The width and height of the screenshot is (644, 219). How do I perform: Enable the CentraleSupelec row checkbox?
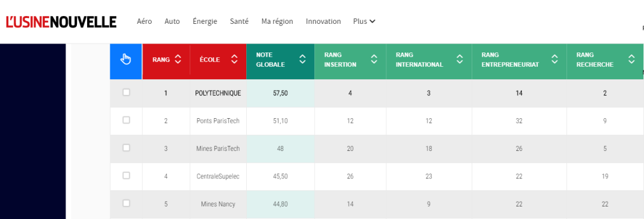coord(126,175)
